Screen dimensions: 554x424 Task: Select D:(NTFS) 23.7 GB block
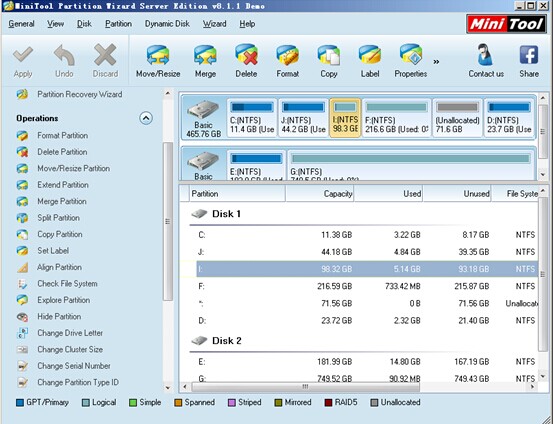(x=509, y=118)
